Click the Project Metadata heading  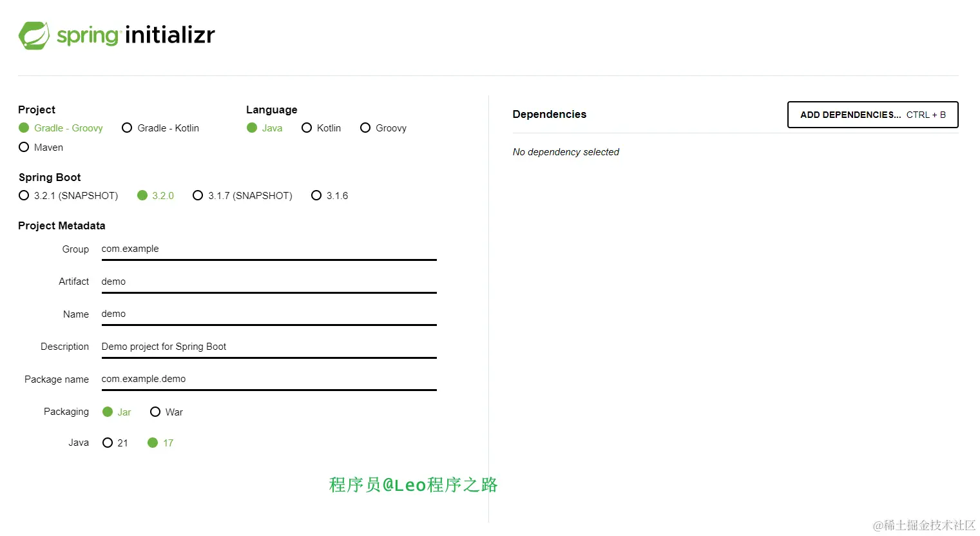[x=62, y=226]
